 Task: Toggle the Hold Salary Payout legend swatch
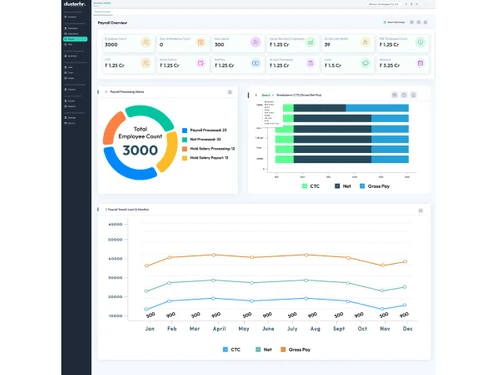[185, 158]
